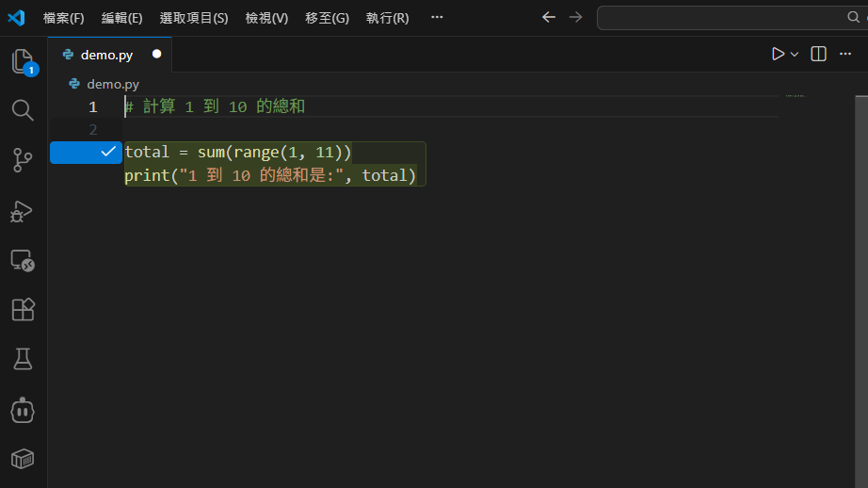Open the Containers view in activity bar
868x488 pixels.
[x=23, y=459]
